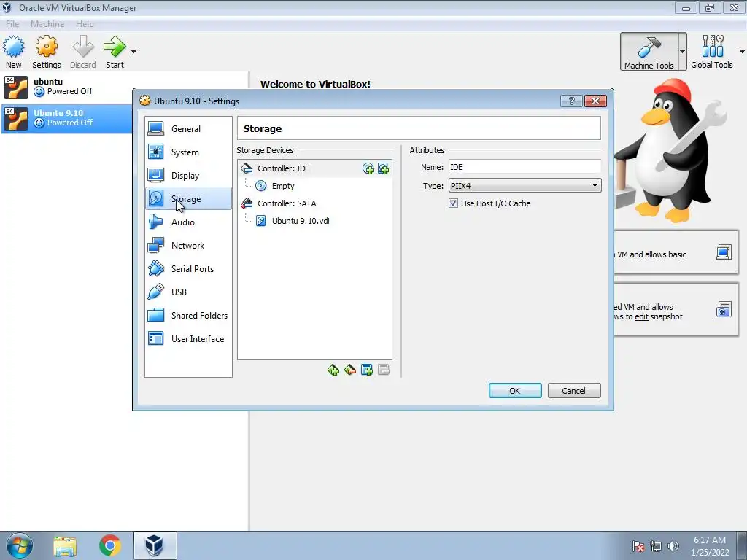Open Google Chrome from the taskbar
Screen dimensions: 747x560
tap(110, 545)
